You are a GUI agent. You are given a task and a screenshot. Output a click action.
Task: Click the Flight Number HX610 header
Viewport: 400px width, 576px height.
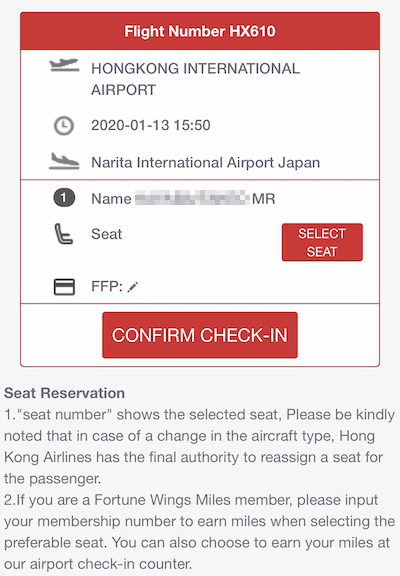[x=200, y=31]
